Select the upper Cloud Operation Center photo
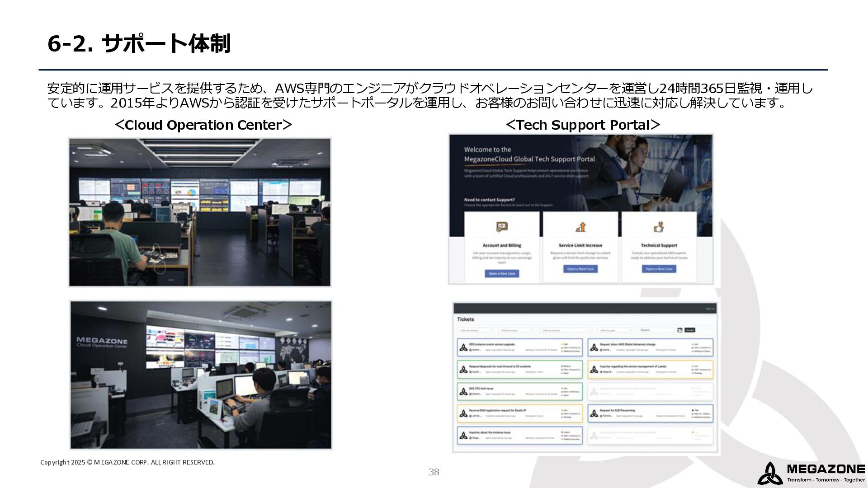 [199, 212]
